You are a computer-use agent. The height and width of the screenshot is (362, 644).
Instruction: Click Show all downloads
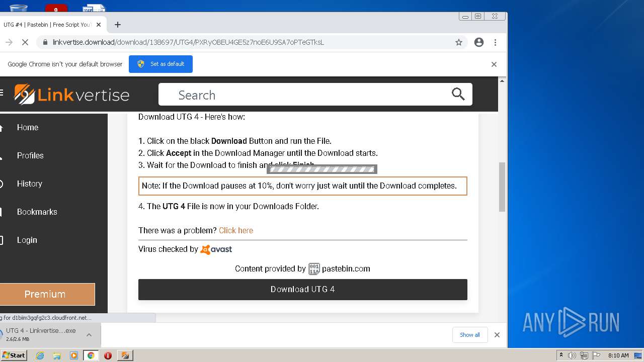point(470,335)
